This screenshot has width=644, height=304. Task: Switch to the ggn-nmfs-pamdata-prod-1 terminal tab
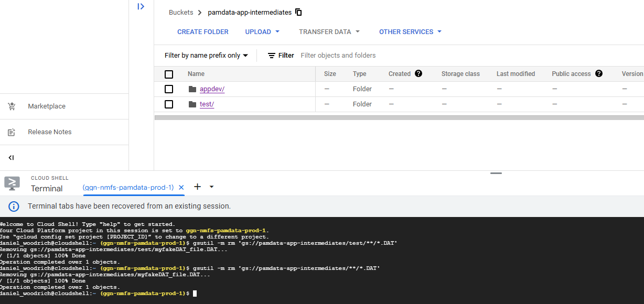(128, 187)
